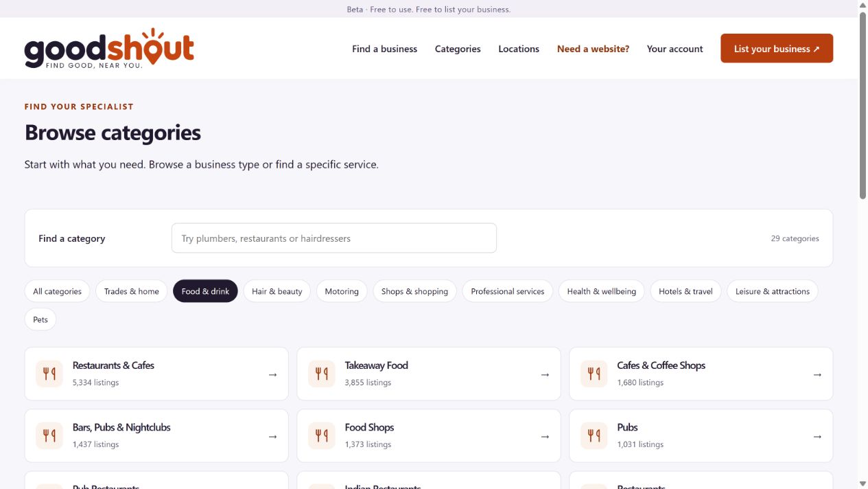Open Need a website? link
Screen dimensions: 868x489
(593, 49)
